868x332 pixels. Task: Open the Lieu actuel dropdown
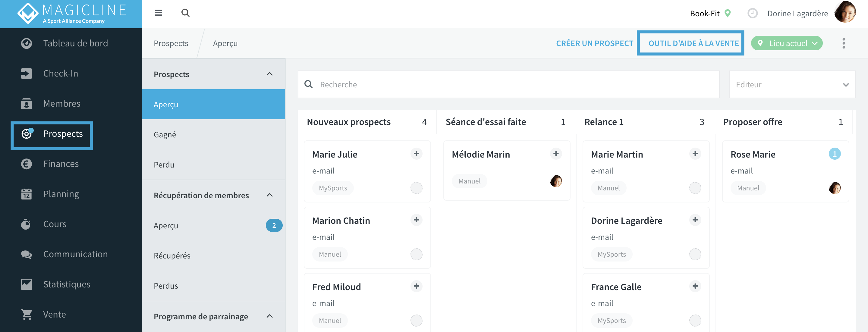[x=787, y=43]
